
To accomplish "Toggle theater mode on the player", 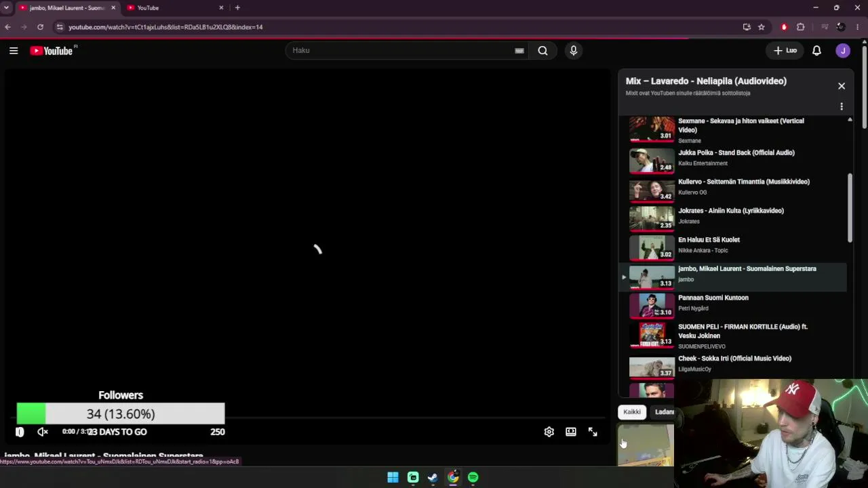I will click(571, 432).
